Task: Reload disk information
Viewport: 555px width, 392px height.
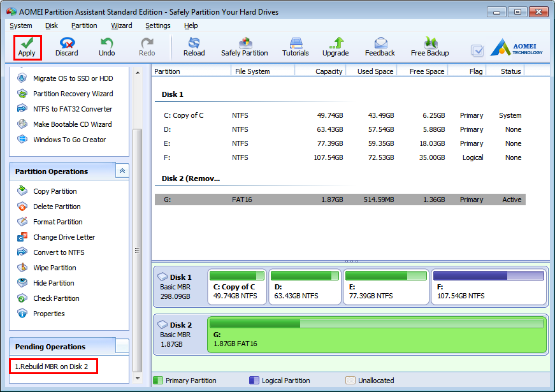Action: coord(194,47)
